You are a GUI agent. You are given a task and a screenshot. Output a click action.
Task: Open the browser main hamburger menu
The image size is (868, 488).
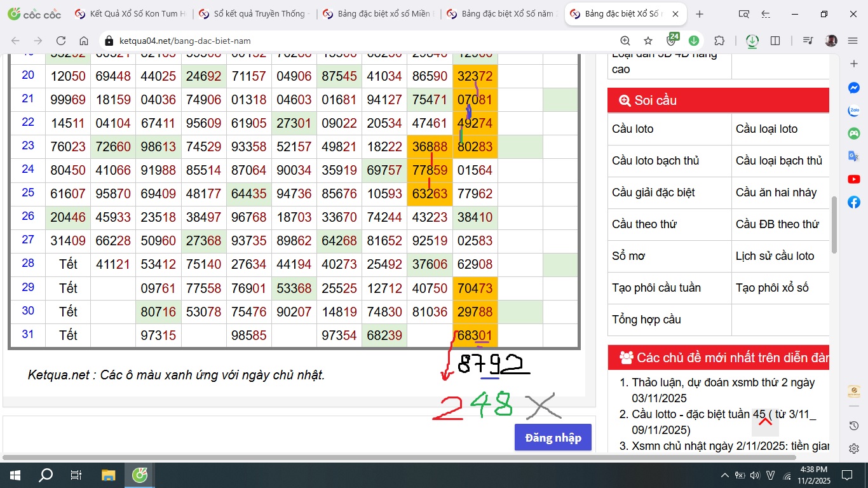(x=853, y=41)
